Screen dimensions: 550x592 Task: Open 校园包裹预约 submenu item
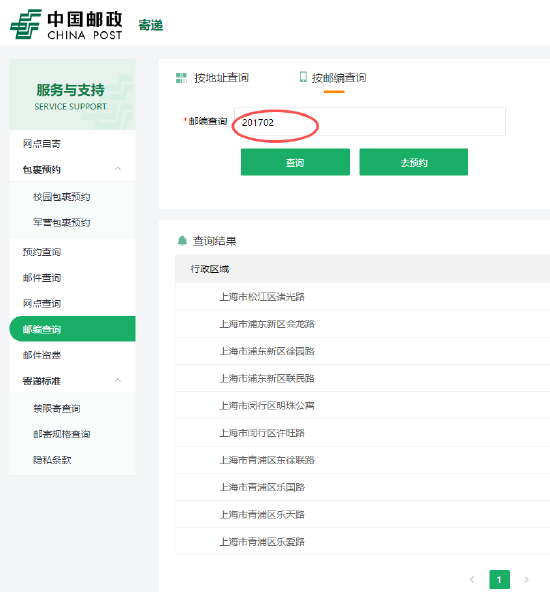pyautogui.click(x=62, y=197)
